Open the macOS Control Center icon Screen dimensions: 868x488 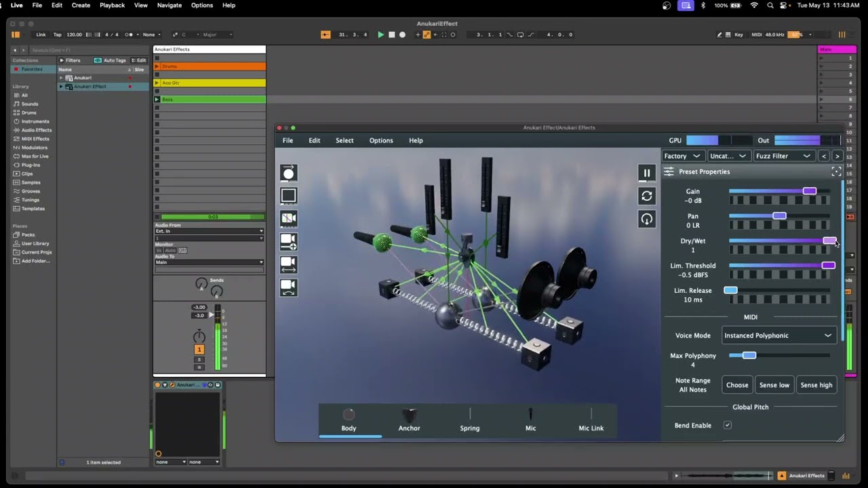(785, 5)
